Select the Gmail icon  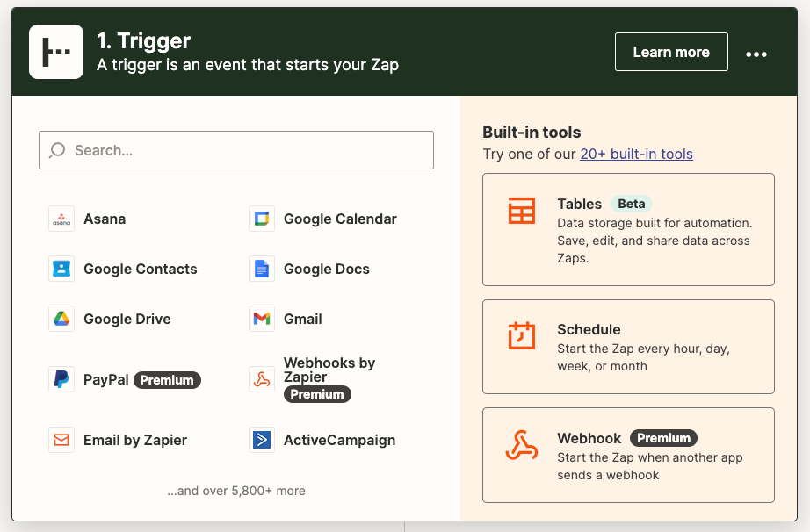point(262,319)
